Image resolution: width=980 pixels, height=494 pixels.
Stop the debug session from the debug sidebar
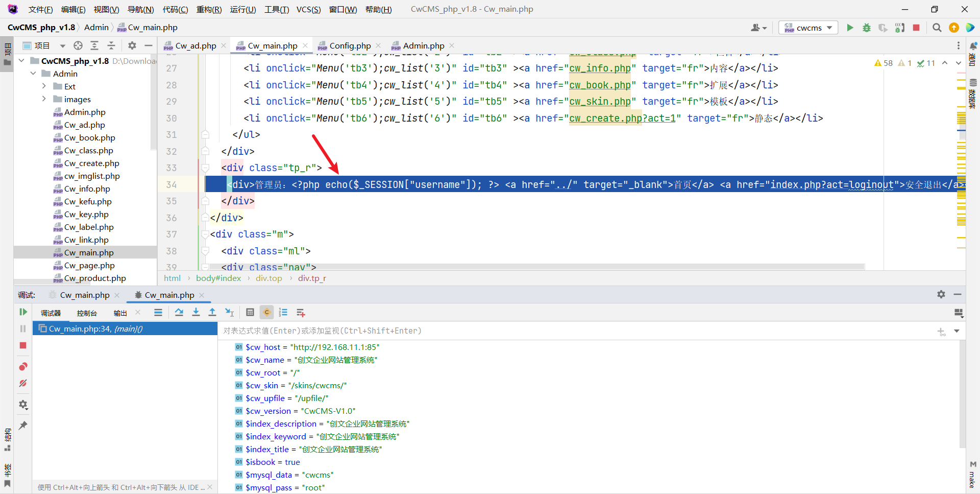click(x=23, y=345)
